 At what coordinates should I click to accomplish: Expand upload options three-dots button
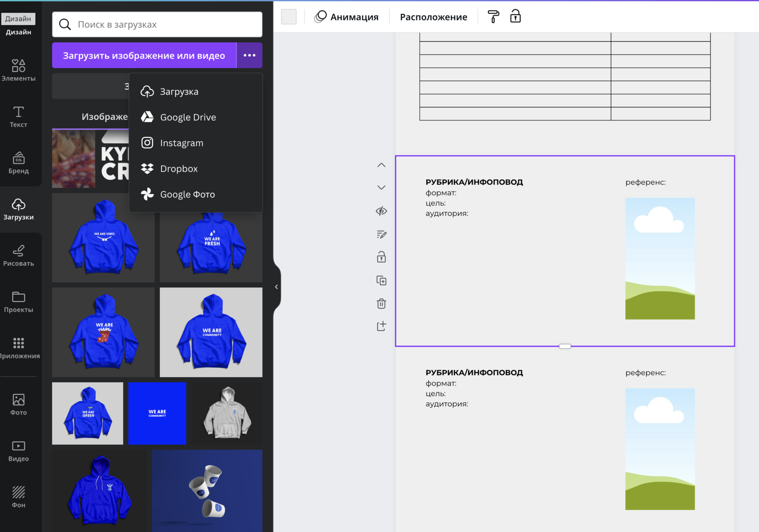pyautogui.click(x=249, y=55)
